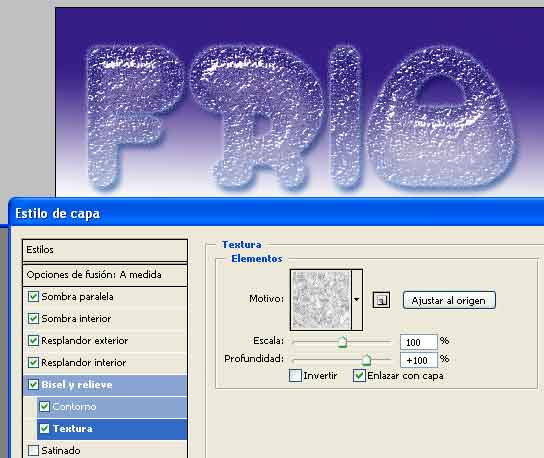Click the create new preset from pattern icon
Screen dimensions: 544x458
click(381, 300)
